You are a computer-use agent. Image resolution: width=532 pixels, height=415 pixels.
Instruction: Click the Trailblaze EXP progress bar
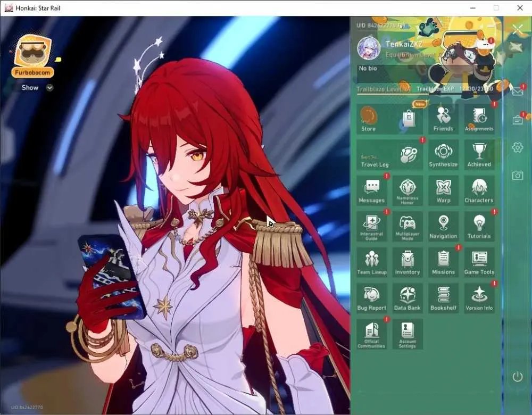(x=425, y=93)
